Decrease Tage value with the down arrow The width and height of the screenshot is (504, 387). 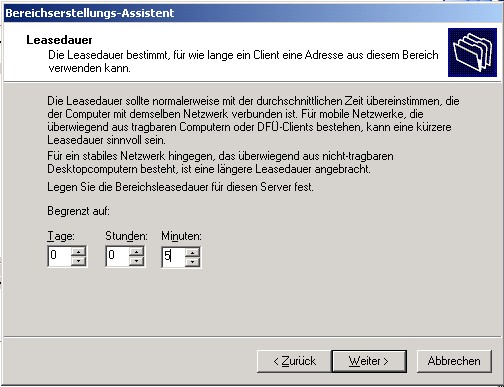79,261
